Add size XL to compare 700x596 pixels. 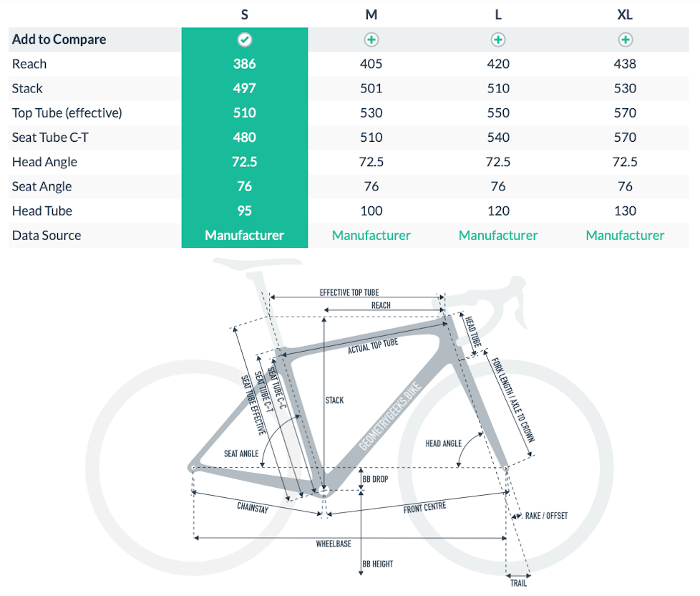pyautogui.click(x=625, y=39)
